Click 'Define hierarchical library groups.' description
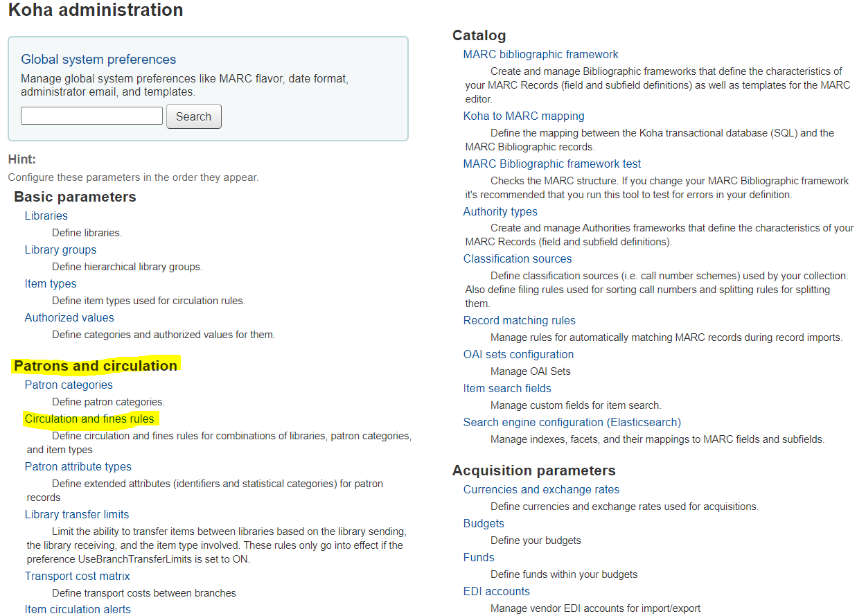Screen dimensions: 857x616 [127, 267]
